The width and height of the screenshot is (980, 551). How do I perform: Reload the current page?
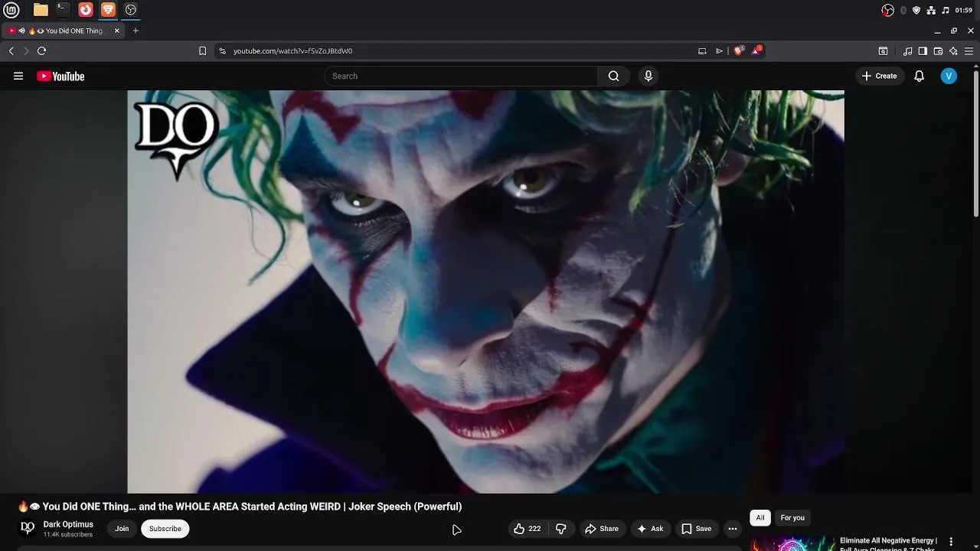coord(41,51)
